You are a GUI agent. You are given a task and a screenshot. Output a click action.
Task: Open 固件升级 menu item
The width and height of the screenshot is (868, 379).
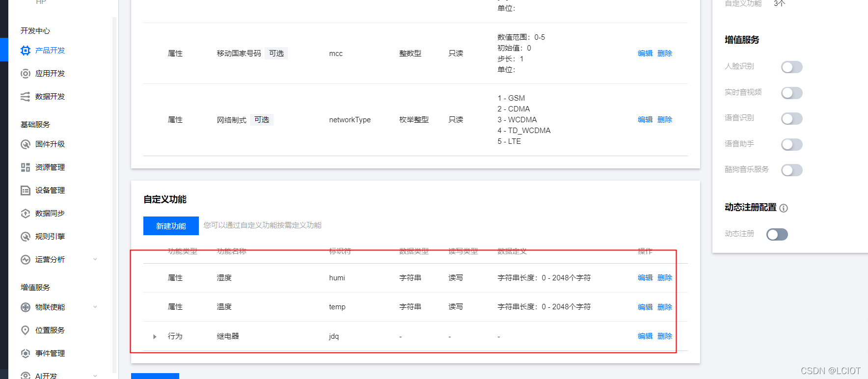coord(50,144)
